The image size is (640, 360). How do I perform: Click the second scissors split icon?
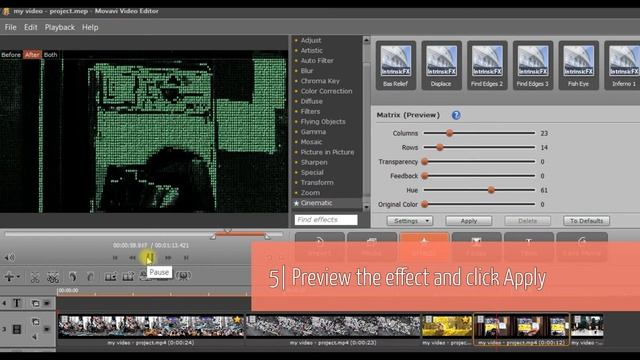[53, 278]
